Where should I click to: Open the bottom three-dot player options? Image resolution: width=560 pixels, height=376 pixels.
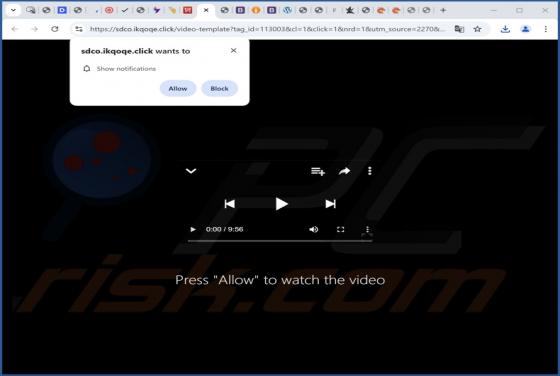pos(367,229)
